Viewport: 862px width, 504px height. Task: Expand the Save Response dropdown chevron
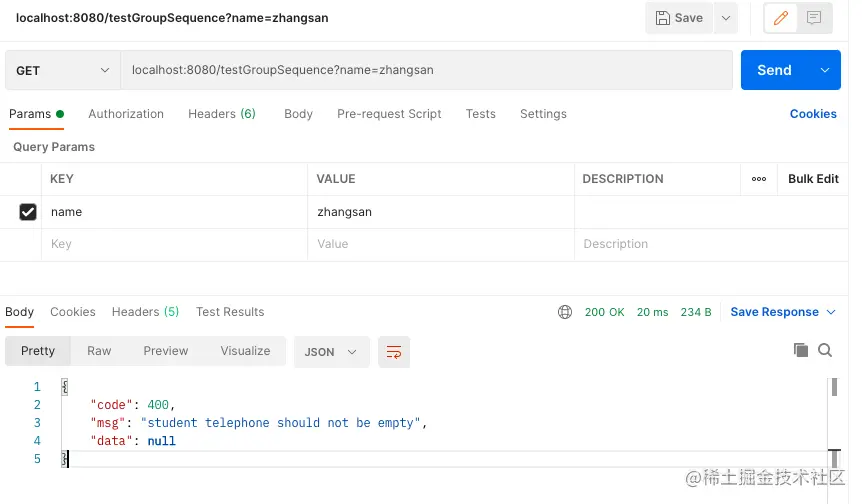831,312
